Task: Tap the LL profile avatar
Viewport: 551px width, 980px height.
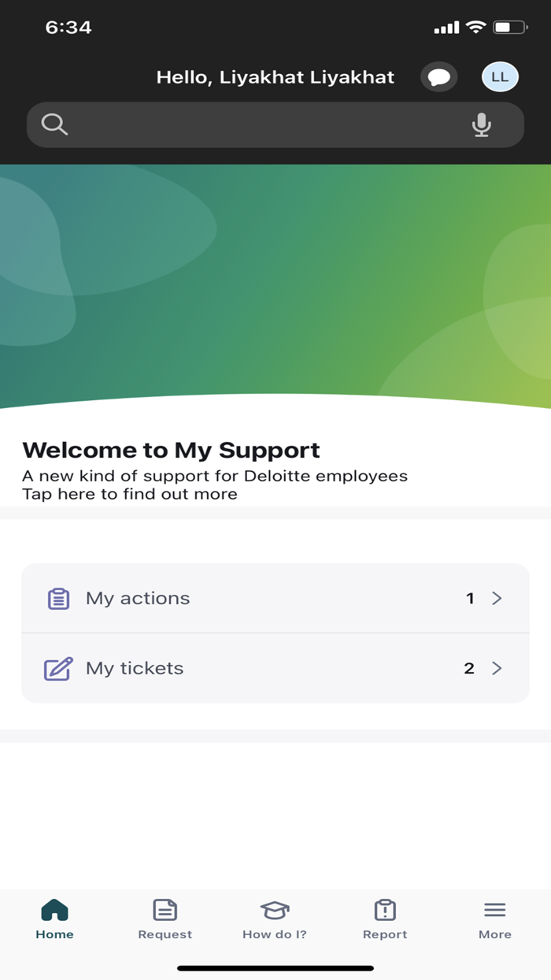Action: click(x=499, y=76)
